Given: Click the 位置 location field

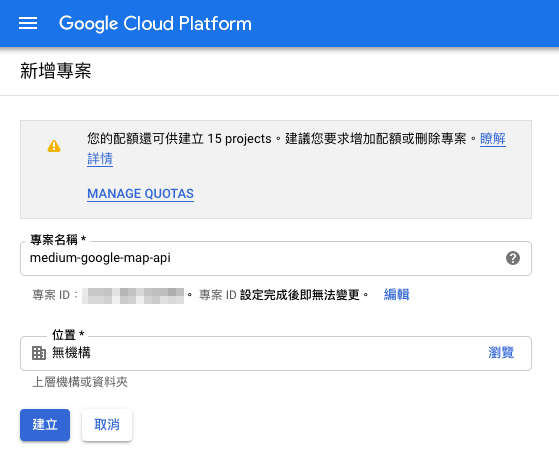Looking at the screenshot, I should pyautogui.click(x=276, y=353).
